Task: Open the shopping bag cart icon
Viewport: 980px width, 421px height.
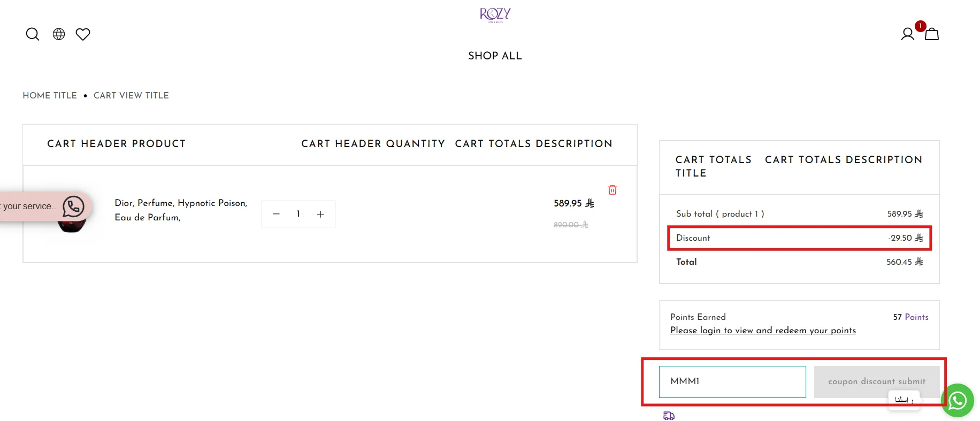Action: (932, 34)
